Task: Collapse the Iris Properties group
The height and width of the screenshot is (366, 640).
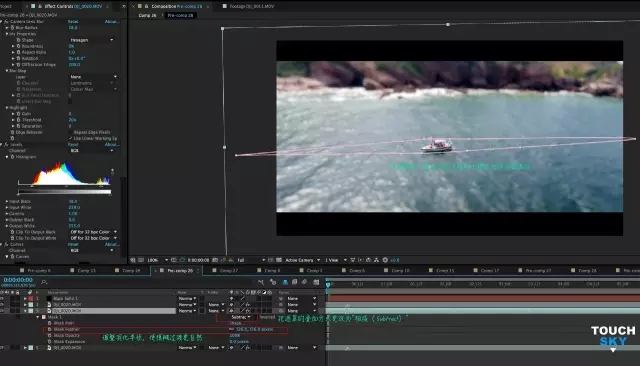Action: tap(7, 34)
